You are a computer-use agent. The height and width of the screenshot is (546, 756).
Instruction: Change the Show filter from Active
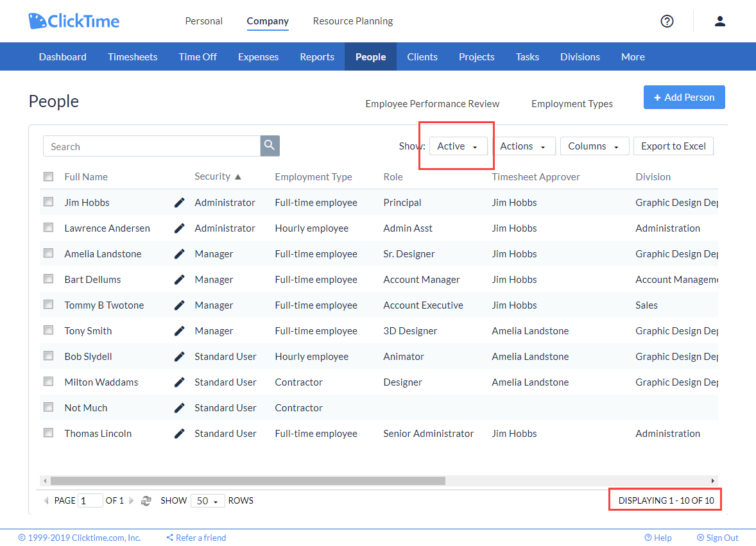coord(458,146)
